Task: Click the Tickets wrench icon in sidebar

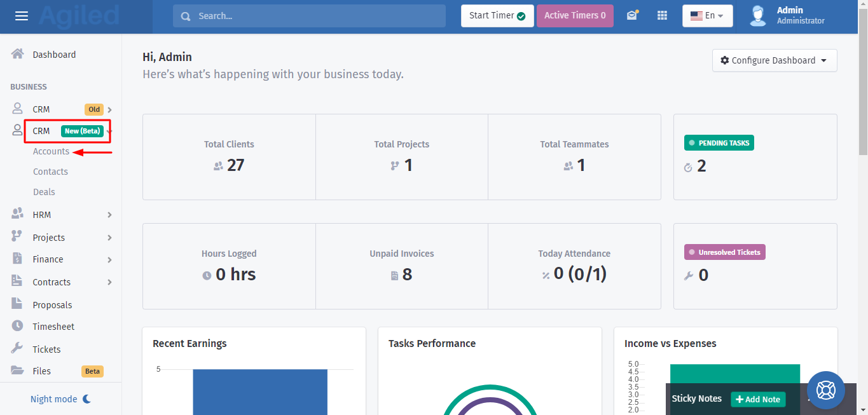Action: point(18,348)
